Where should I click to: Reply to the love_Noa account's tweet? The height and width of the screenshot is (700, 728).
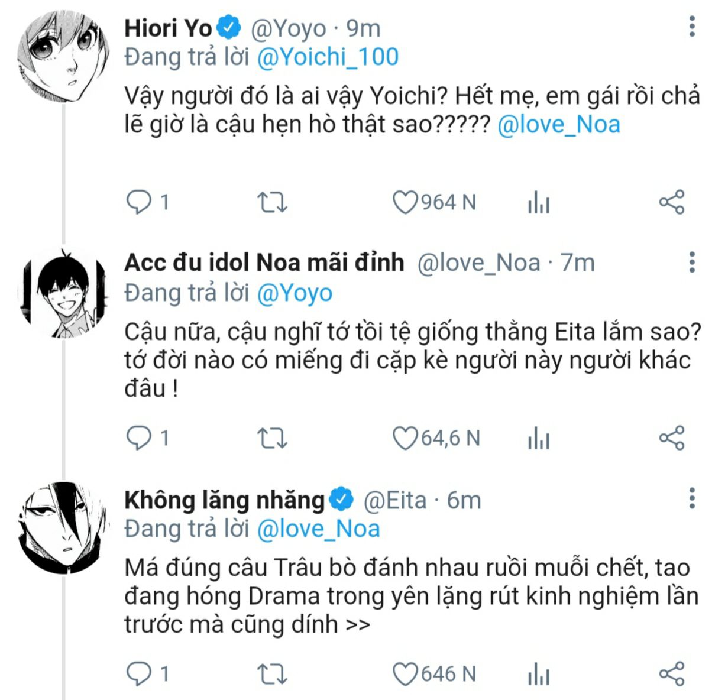[140, 438]
